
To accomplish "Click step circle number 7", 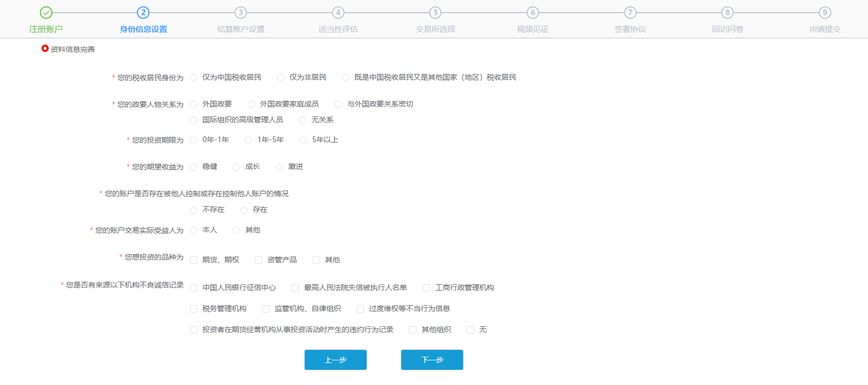I will tap(630, 13).
